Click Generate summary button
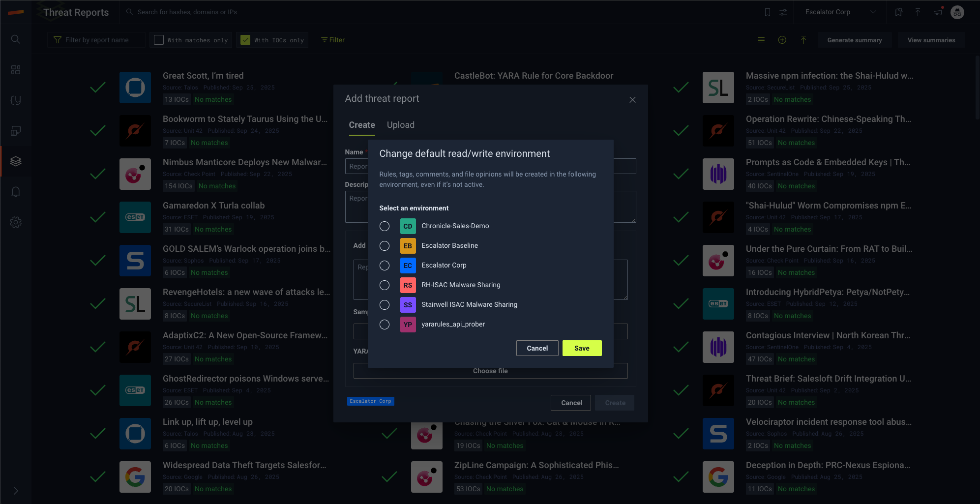 pyautogui.click(x=854, y=40)
